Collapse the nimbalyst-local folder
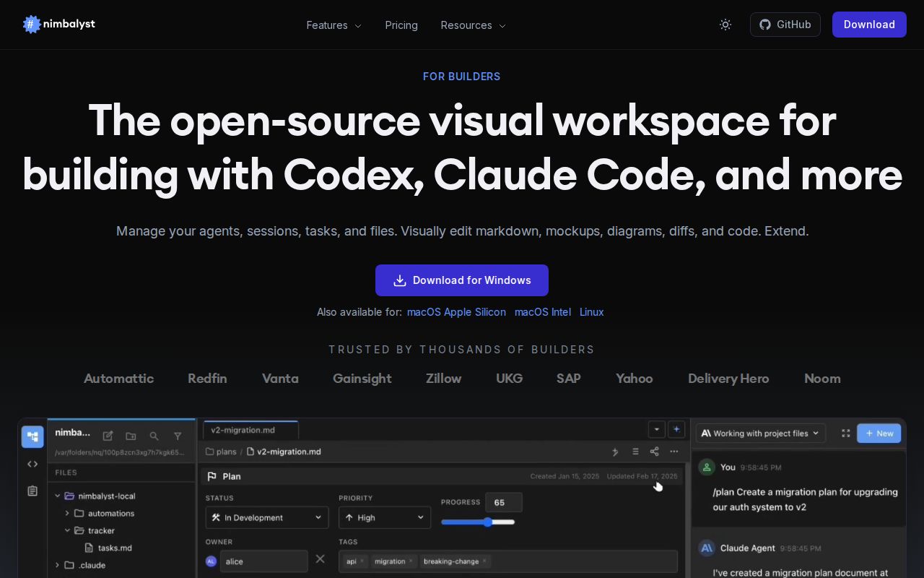The height and width of the screenshot is (578, 924). tap(58, 496)
